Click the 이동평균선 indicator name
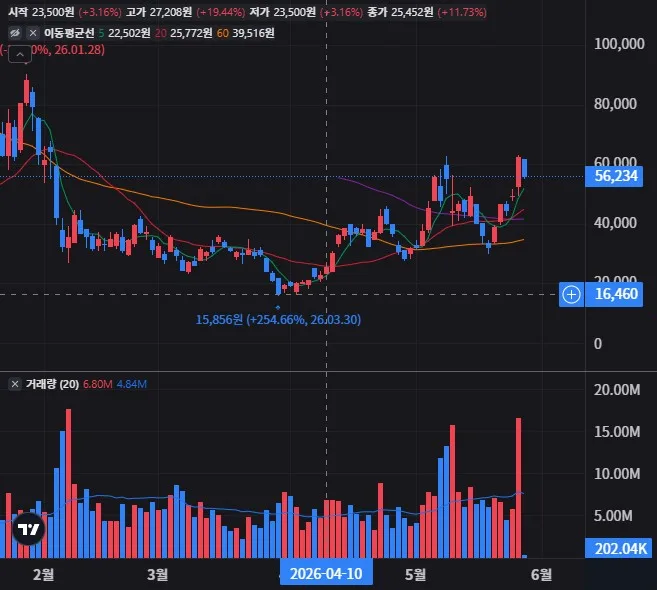Viewport: 657px width, 590px height. (x=69, y=33)
